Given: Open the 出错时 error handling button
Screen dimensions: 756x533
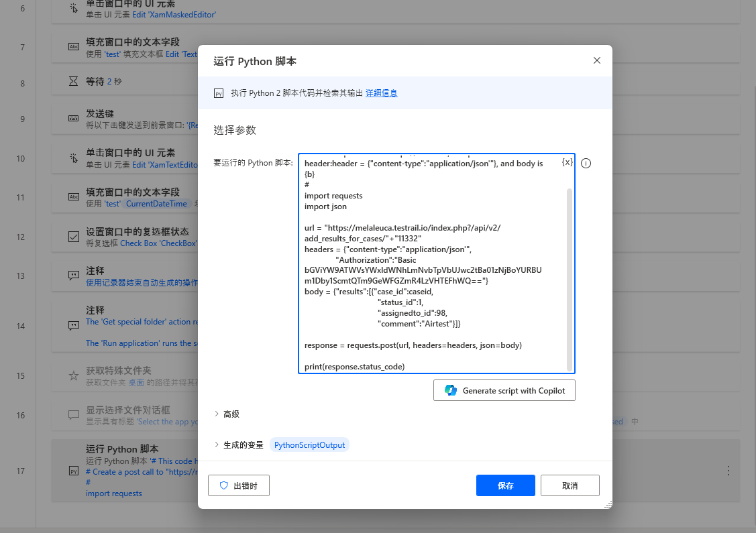Looking at the screenshot, I should (239, 485).
